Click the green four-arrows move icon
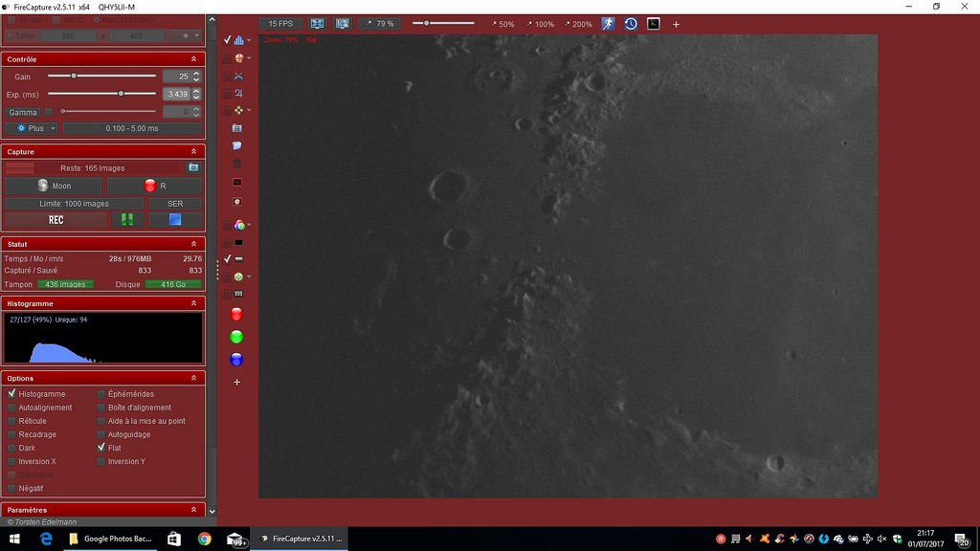Viewport: 980px width, 551px height. pyautogui.click(x=238, y=111)
